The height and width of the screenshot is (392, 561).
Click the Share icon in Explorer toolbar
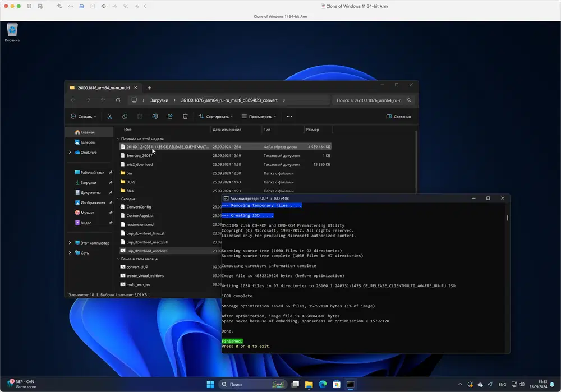coord(170,117)
